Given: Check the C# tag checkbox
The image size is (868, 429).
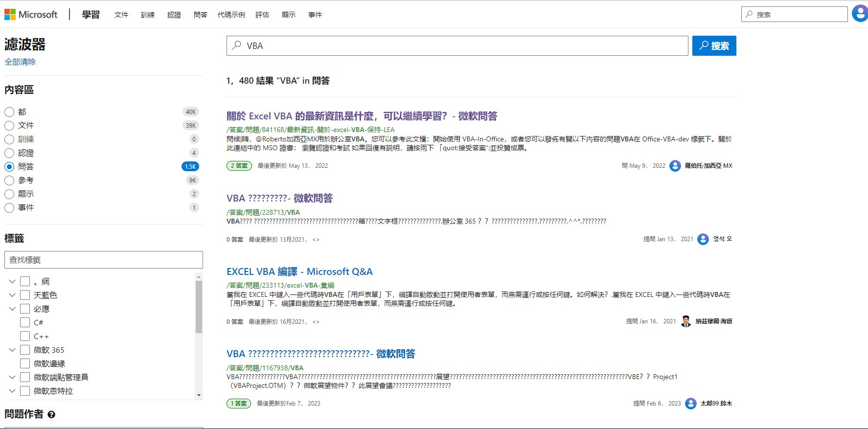Looking at the screenshot, I should [25, 322].
